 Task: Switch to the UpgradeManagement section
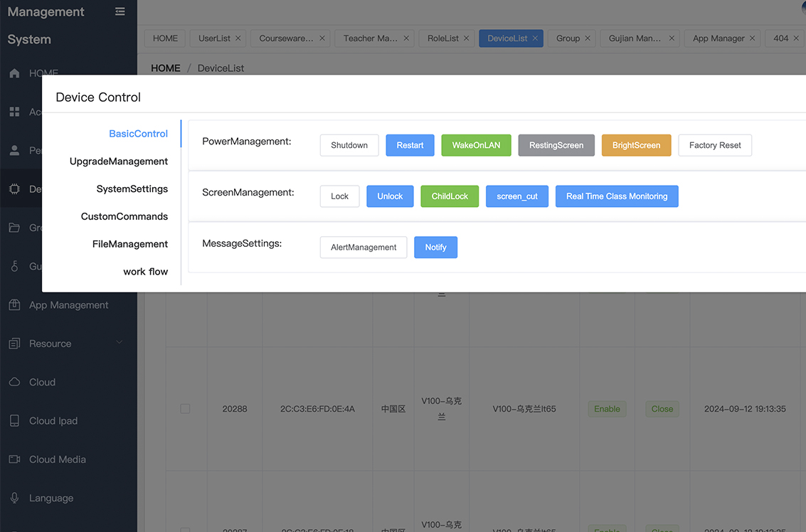point(118,161)
